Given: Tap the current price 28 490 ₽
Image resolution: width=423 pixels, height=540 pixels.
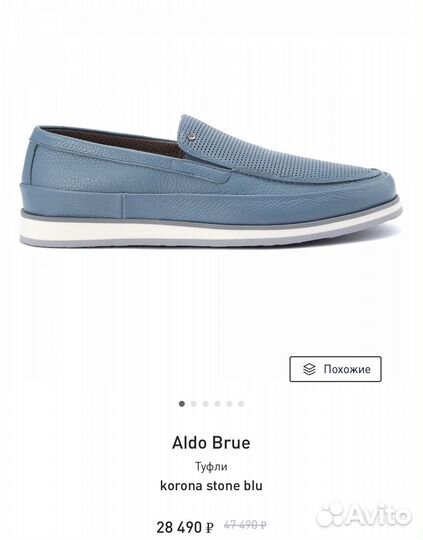Looking at the screenshot, I should [185, 527].
